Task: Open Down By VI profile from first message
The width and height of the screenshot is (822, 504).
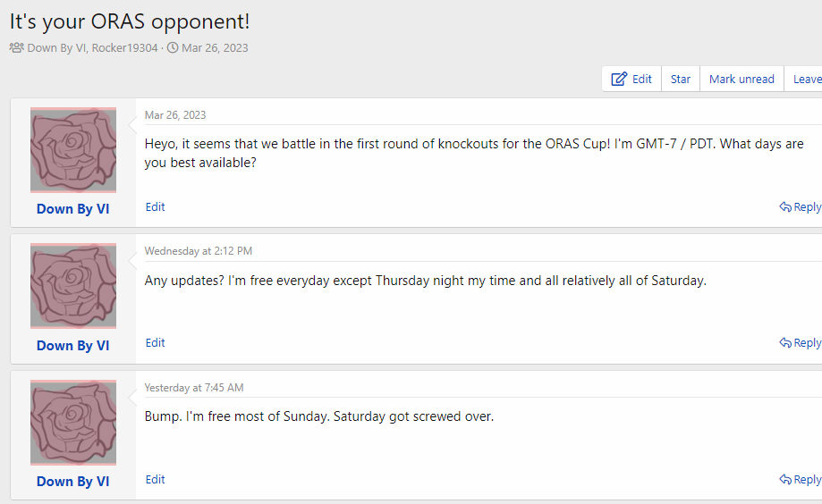Action: pyautogui.click(x=73, y=209)
